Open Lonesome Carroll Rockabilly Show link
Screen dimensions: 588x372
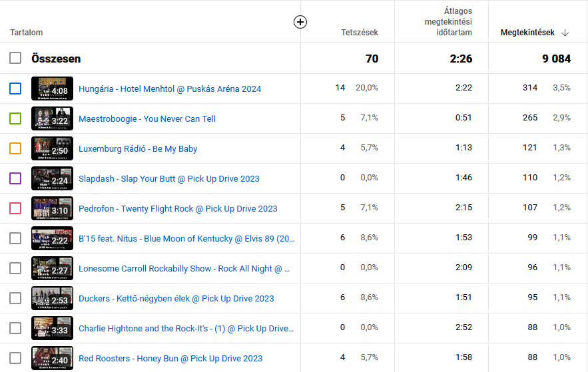(184, 269)
